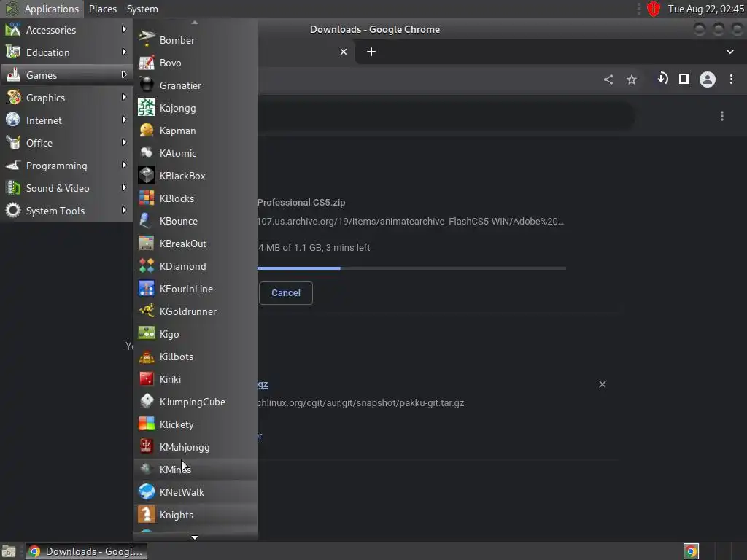Viewport: 747px width, 560px height.
Task: Launch Knights chess game
Action: click(x=196, y=515)
